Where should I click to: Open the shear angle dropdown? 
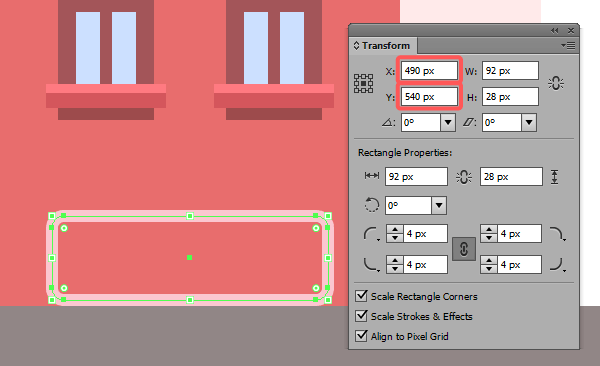coord(529,123)
